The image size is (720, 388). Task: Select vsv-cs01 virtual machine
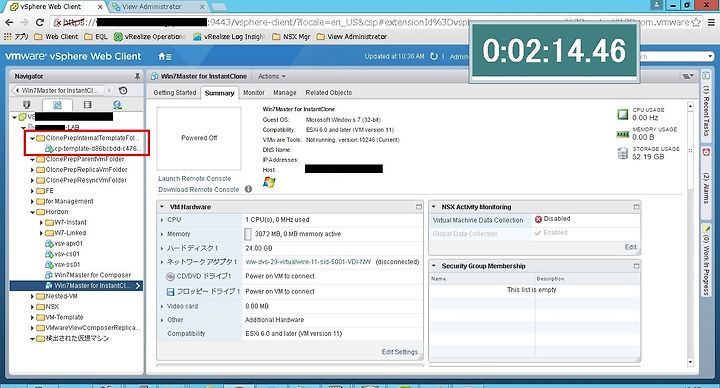(x=63, y=254)
